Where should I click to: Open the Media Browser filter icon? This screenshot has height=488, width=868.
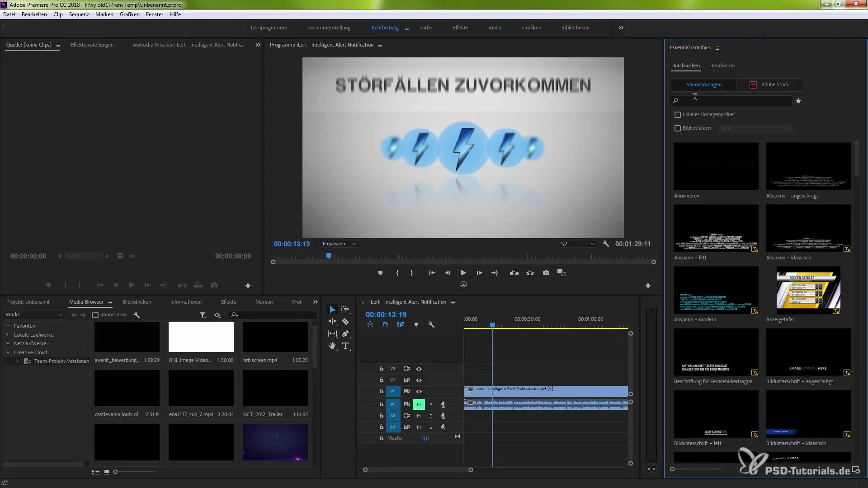pos(203,315)
